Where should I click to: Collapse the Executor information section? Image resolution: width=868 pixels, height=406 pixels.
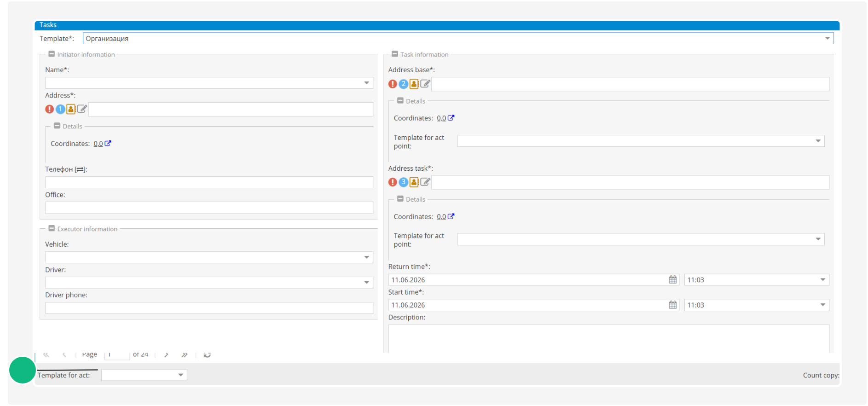[52, 228]
